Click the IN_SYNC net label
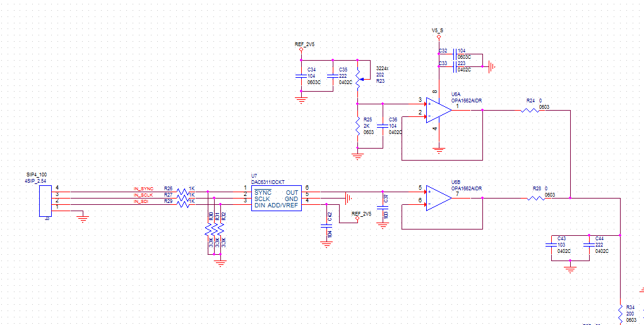Viewport: 644px width, 325px height. pos(143,188)
